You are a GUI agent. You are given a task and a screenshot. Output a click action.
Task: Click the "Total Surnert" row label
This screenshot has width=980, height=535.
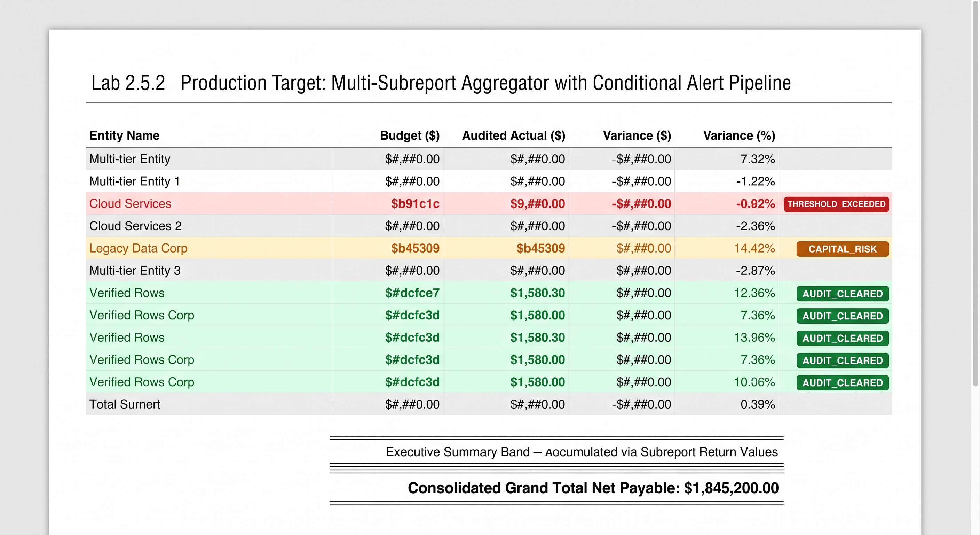point(124,404)
